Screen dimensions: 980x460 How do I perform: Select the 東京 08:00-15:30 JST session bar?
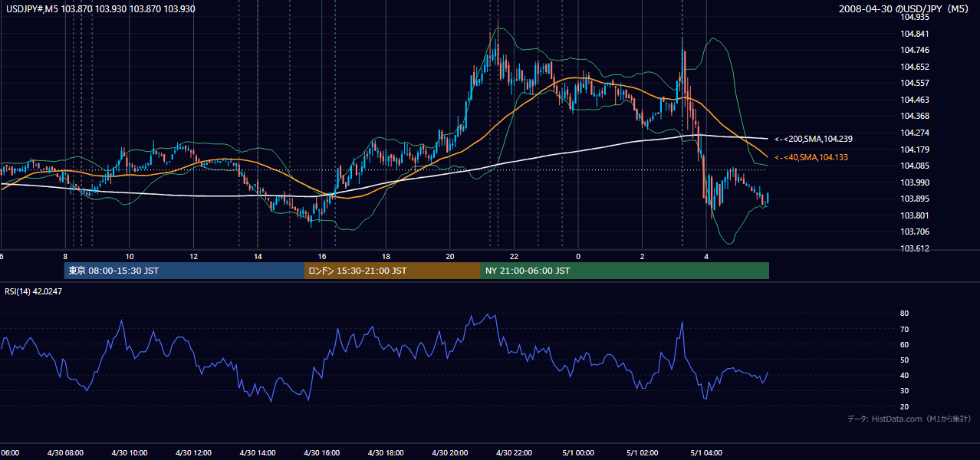click(x=184, y=271)
